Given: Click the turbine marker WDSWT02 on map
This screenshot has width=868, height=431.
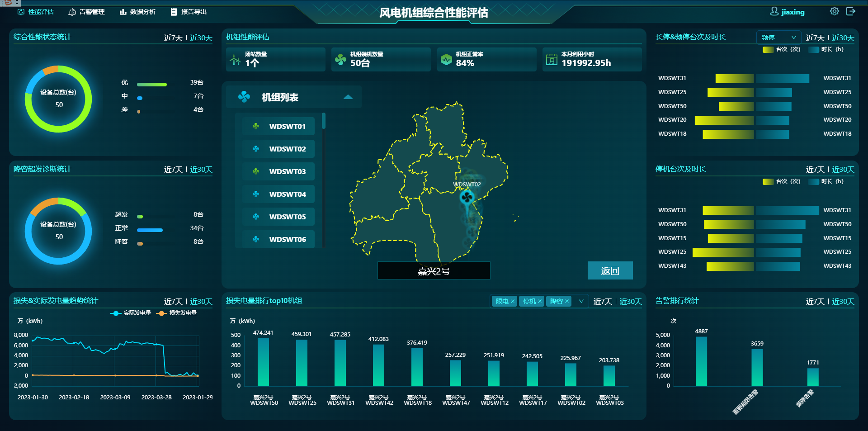Looking at the screenshot, I should [467, 197].
